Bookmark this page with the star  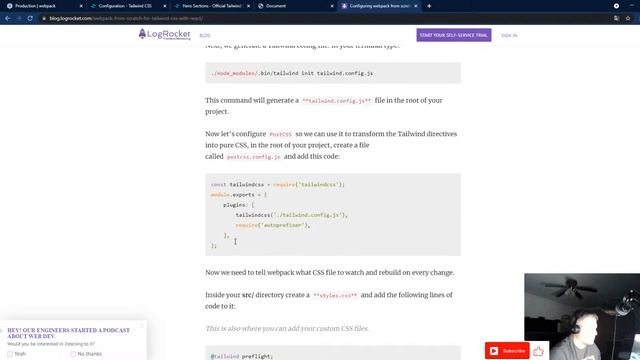(x=628, y=18)
